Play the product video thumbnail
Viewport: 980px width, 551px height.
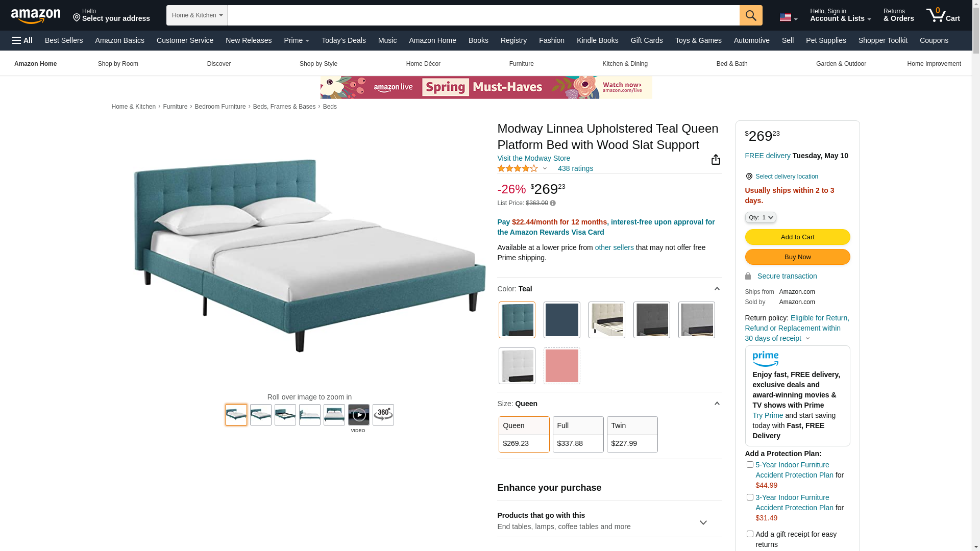coord(359,415)
